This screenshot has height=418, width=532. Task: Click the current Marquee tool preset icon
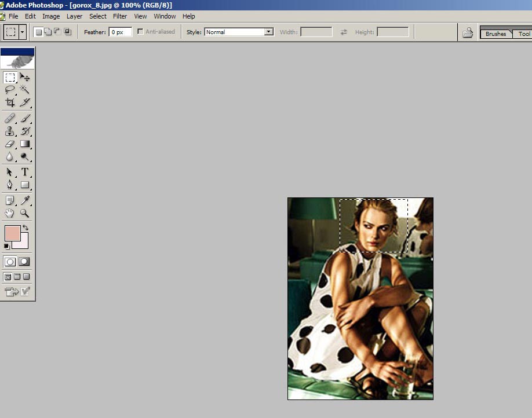coord(11,32)
